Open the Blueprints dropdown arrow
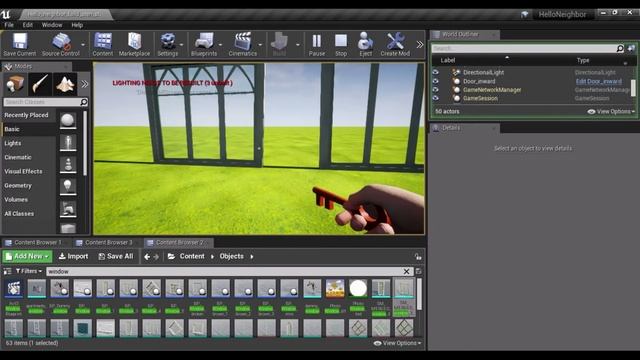This screenshot has width=640, height=360. (x=220, y=44)
